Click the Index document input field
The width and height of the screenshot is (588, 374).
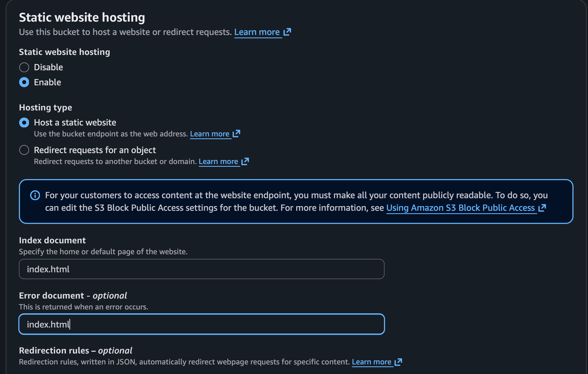tap(202, 269)
